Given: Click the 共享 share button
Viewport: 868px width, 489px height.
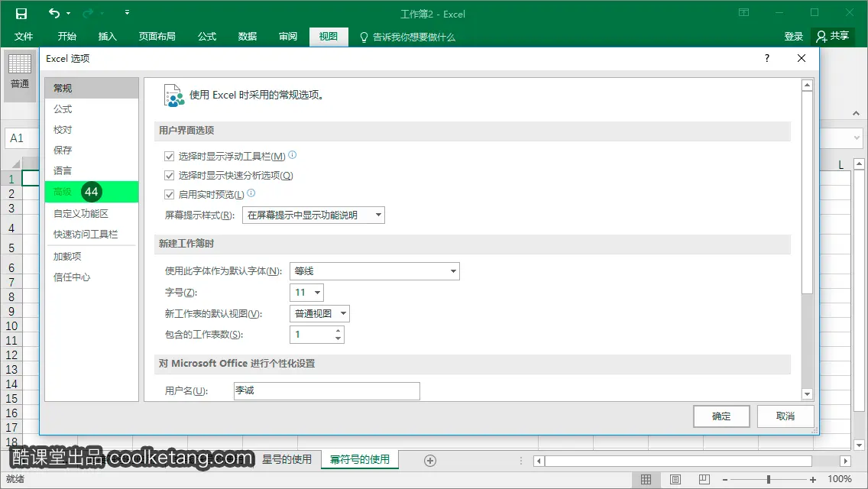Looking at the screenshot, I should point(833,37).
